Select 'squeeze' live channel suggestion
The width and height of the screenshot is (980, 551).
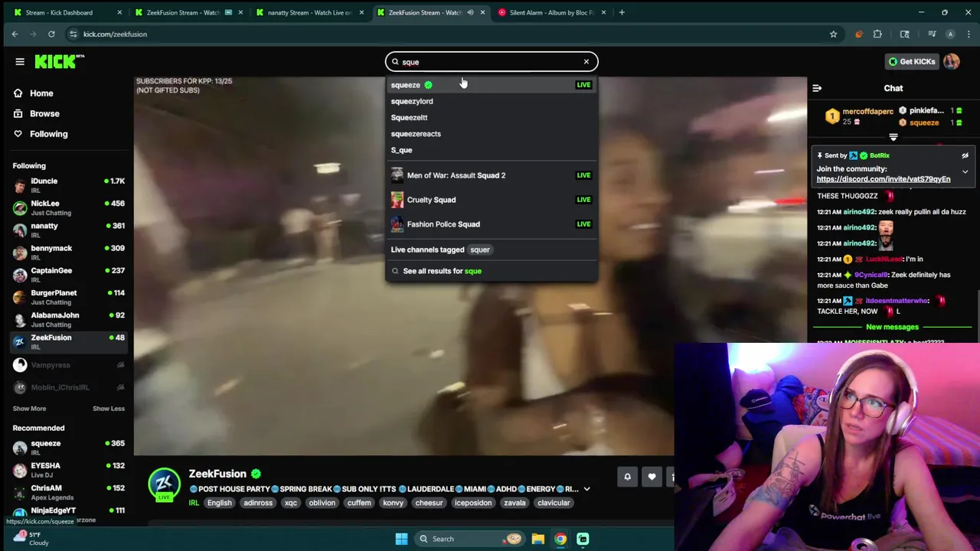pos(491,85)
